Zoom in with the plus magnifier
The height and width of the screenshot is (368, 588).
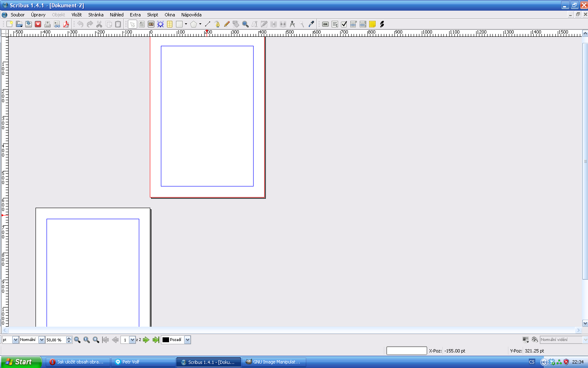96,340
